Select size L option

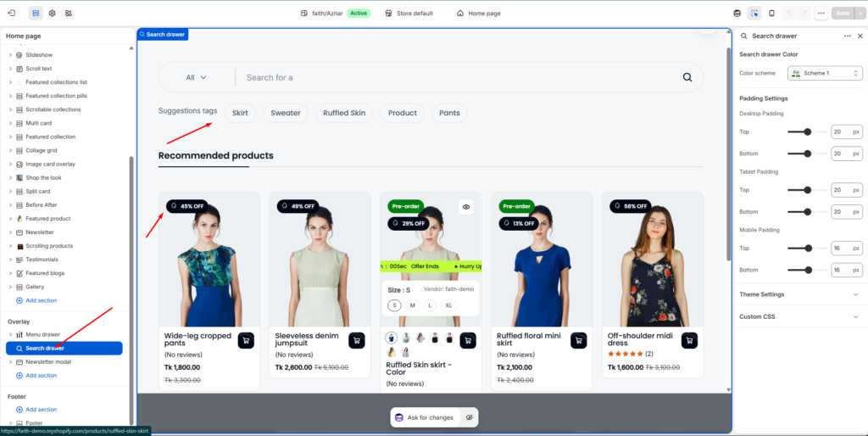point(430,305)
